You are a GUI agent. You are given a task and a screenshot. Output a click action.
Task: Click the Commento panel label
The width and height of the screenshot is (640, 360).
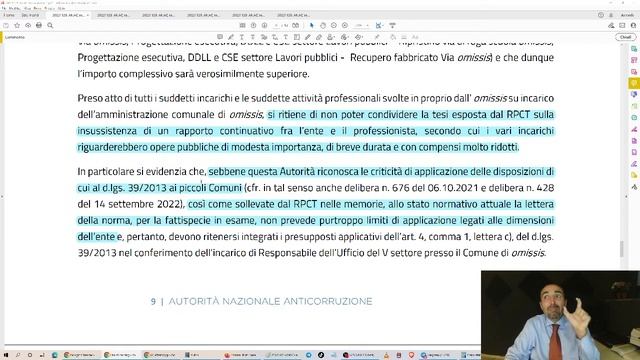coord(15,37)
